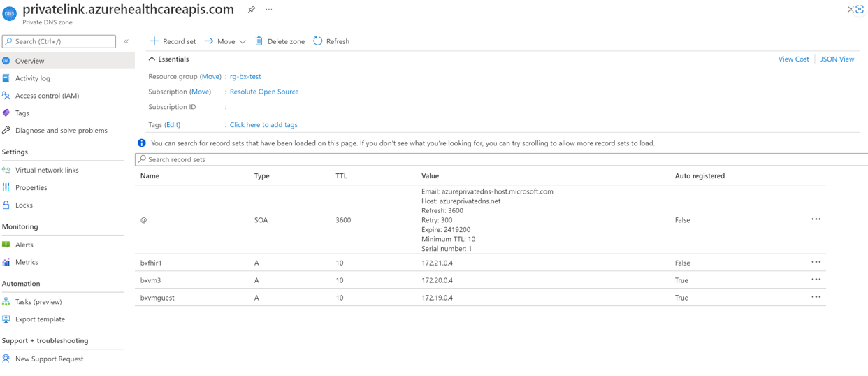
Task: Collapse the left navigation sidebar
Action: (x=126, y=41)
